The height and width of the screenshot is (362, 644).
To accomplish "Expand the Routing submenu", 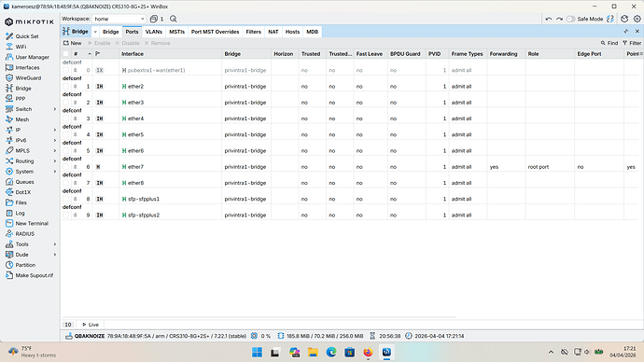I will pyautogui.click(x=55, y=160).
